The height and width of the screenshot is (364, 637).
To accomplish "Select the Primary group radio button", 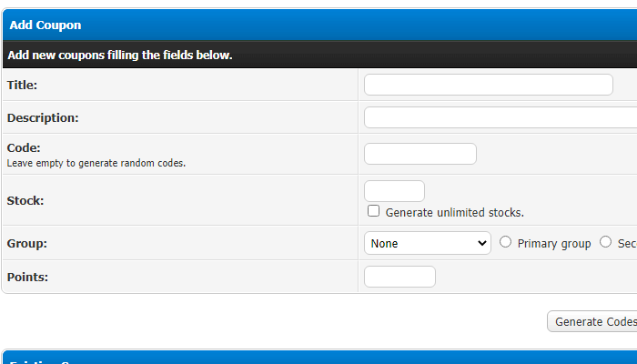I will 506,242.
